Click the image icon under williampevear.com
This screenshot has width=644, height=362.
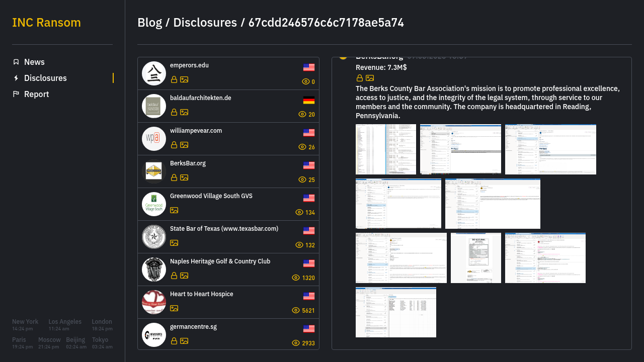point(184,145)
